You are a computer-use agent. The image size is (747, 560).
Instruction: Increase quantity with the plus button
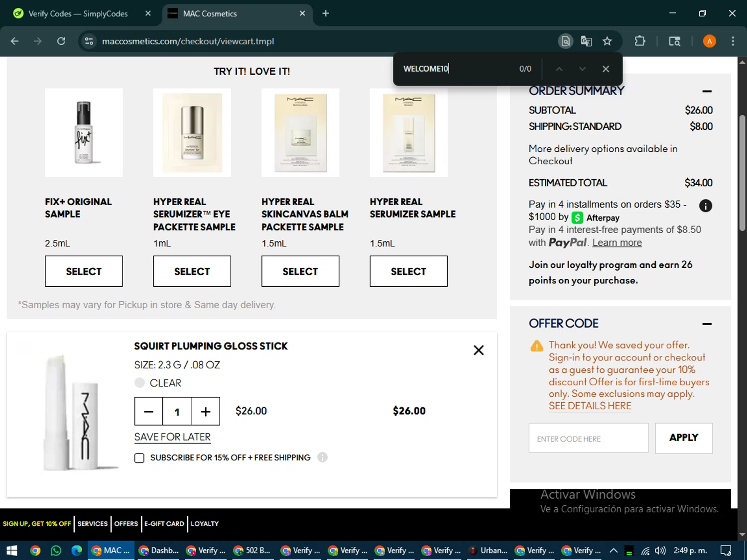point(206,412)
